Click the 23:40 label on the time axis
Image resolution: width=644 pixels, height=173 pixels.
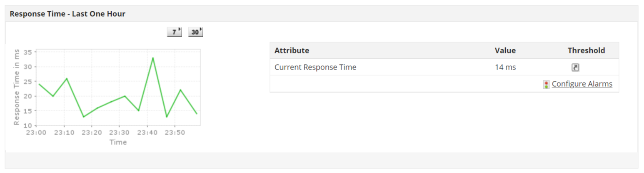147,133
